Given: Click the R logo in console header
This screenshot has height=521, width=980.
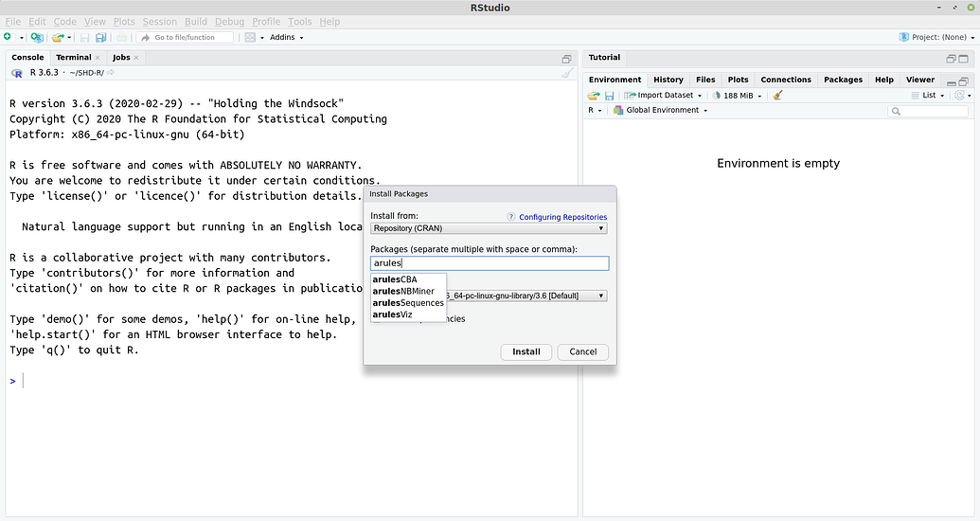Looking at the screenshot, I should pos(17,73).
